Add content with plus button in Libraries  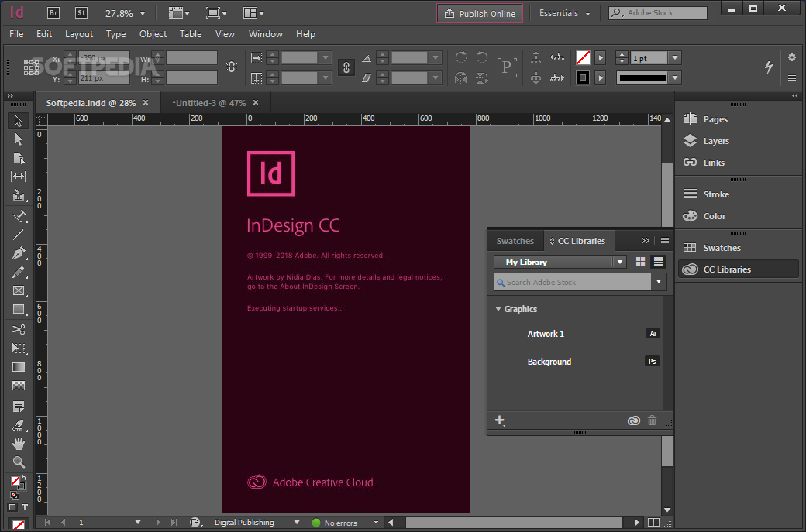click(500, 420)
